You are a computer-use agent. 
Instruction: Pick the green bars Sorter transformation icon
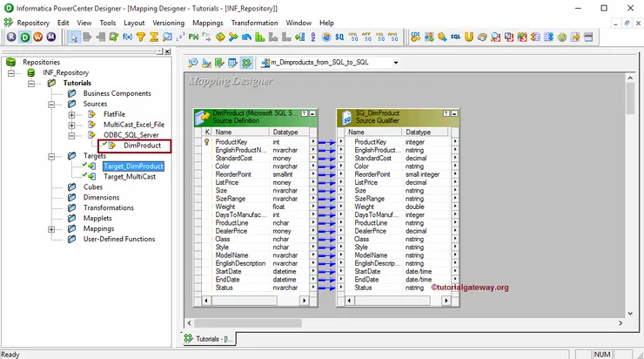259,37
